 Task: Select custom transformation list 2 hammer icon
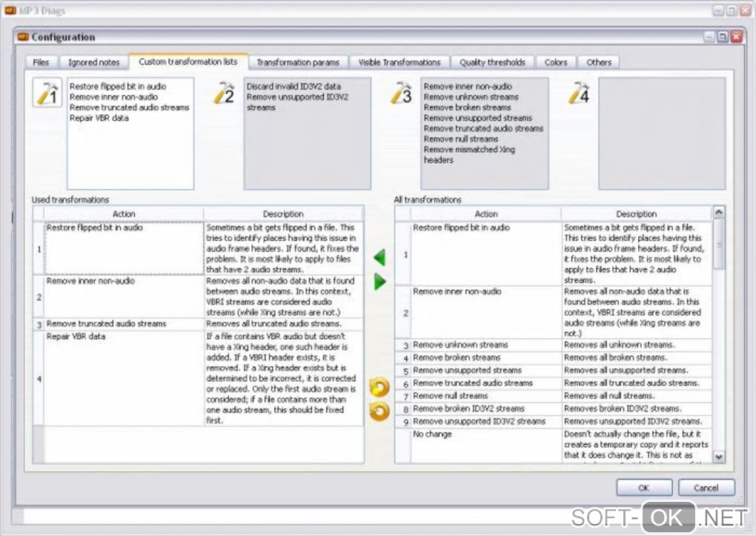coord(224,92)
